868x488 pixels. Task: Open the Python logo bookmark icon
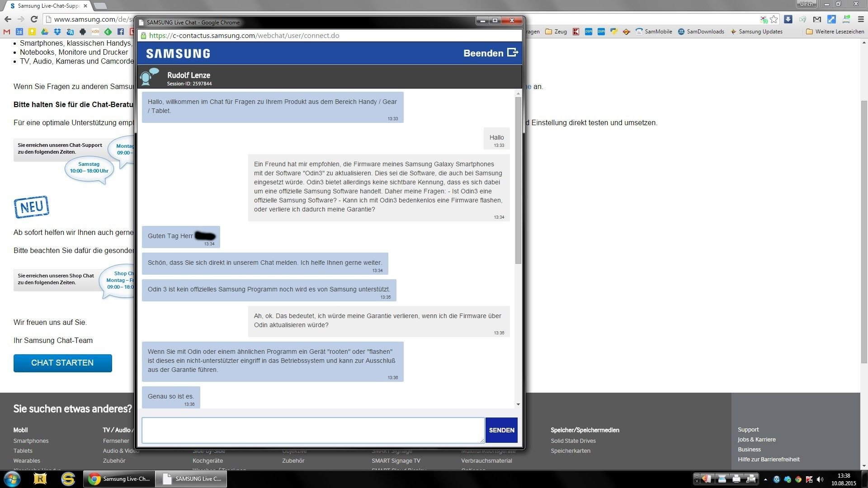pos(613,32)
